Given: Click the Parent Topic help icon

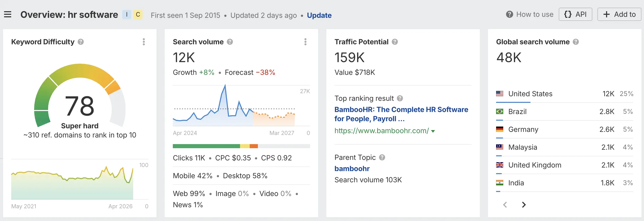Looking at the screenshot, I should pos(382,157).
